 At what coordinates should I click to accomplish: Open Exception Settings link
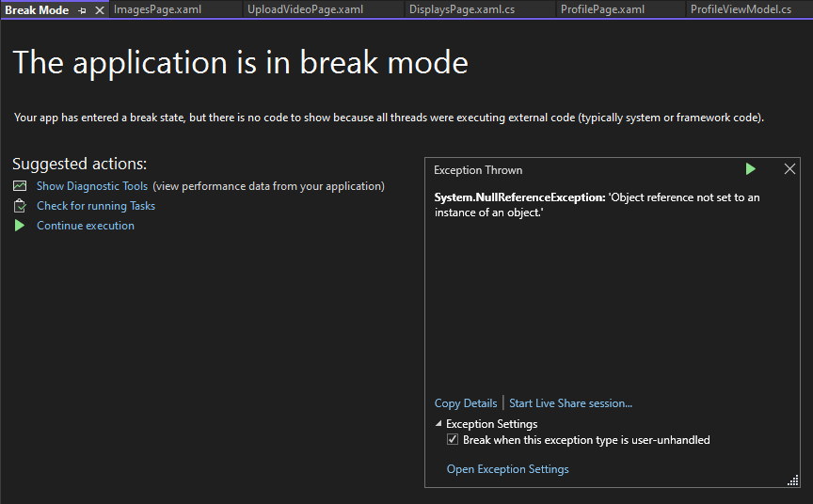(x=507, y=469)
